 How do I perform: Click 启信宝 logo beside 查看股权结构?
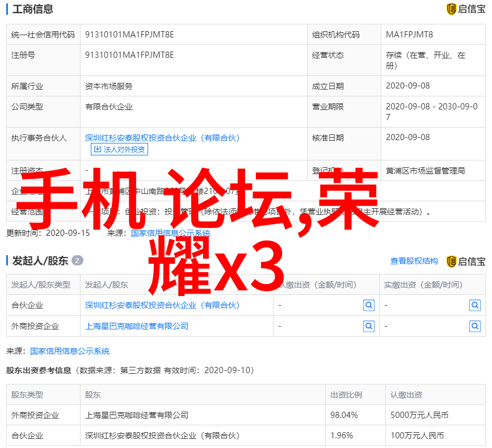(466, 261)
